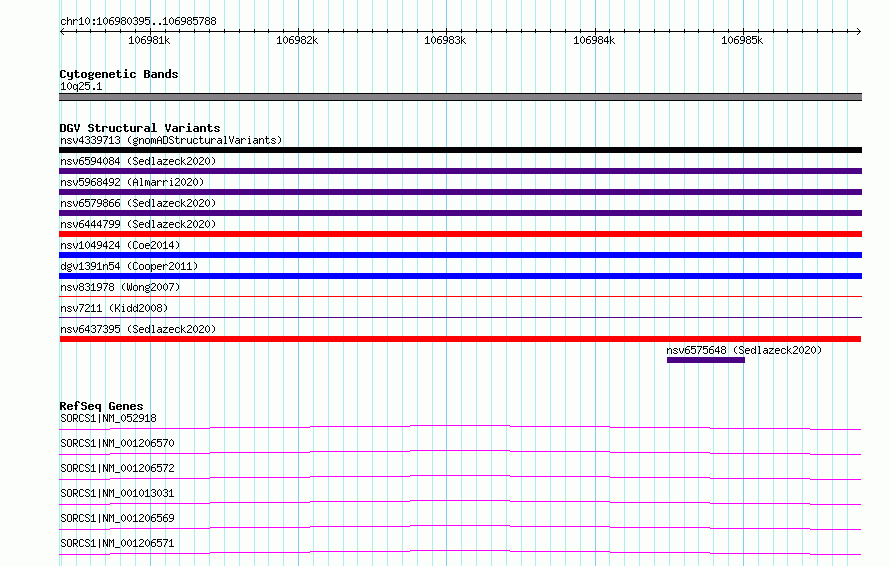
Task: Select variant label nsv6444799 (Sedlazeck2020)
Action: pos(138,224)
